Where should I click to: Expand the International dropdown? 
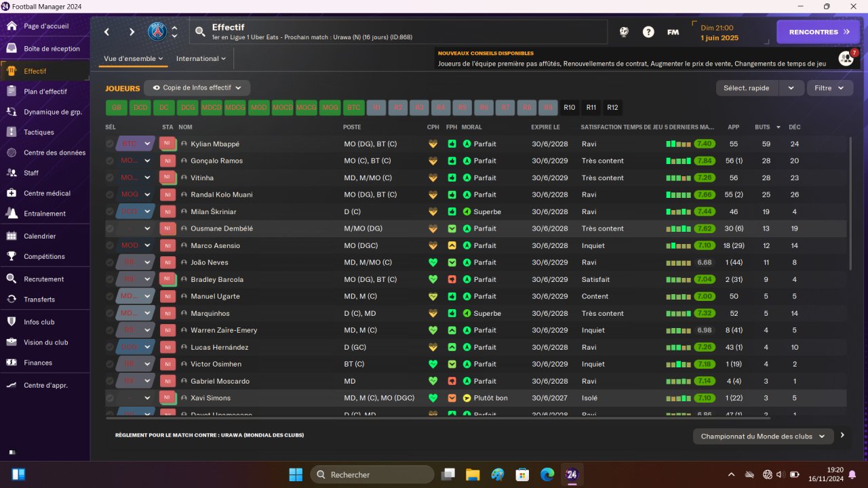pyautogui.click(x=201, y=58)
